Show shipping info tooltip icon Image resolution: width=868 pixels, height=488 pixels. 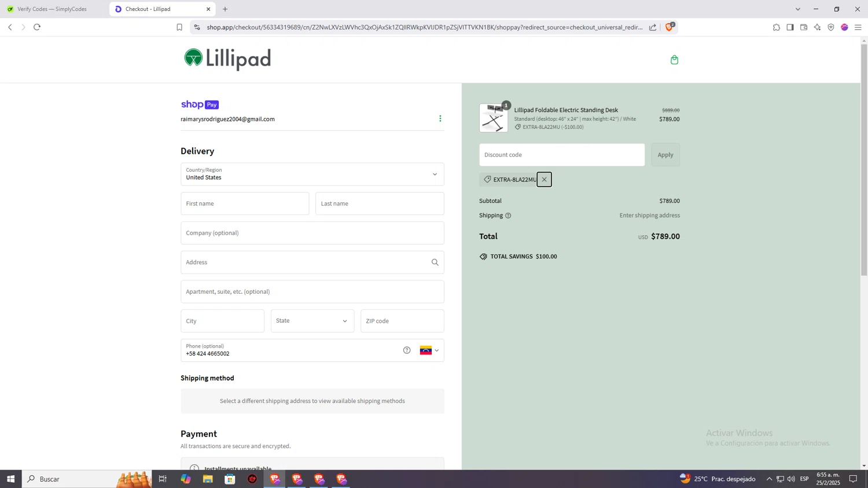[x=508, y=216]
